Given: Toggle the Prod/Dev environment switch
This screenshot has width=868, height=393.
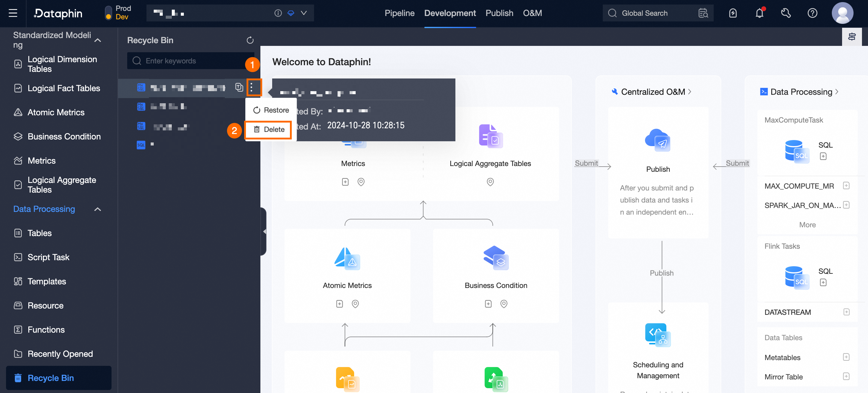Looking at the screenshot, I should point(108,13).
